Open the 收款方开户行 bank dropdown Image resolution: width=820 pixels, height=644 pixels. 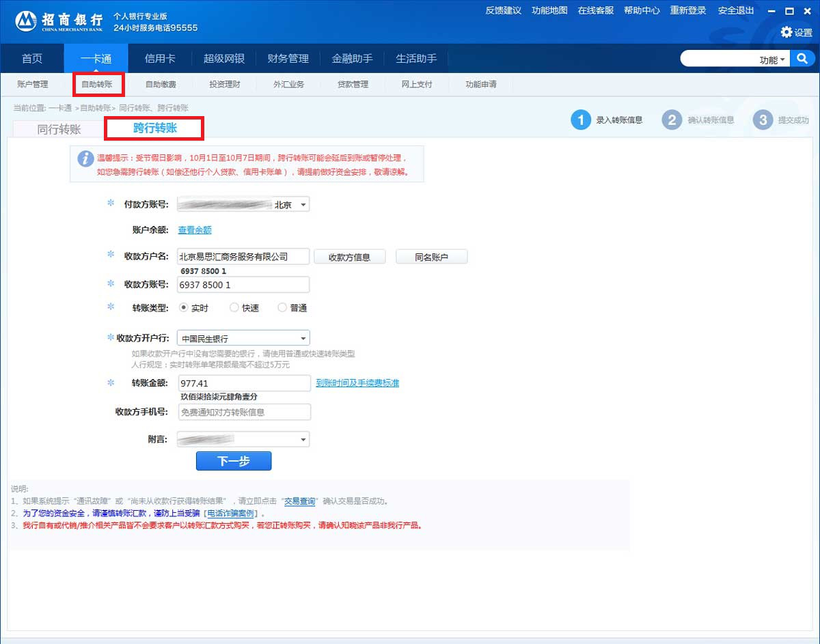click(x=303, y=338)
